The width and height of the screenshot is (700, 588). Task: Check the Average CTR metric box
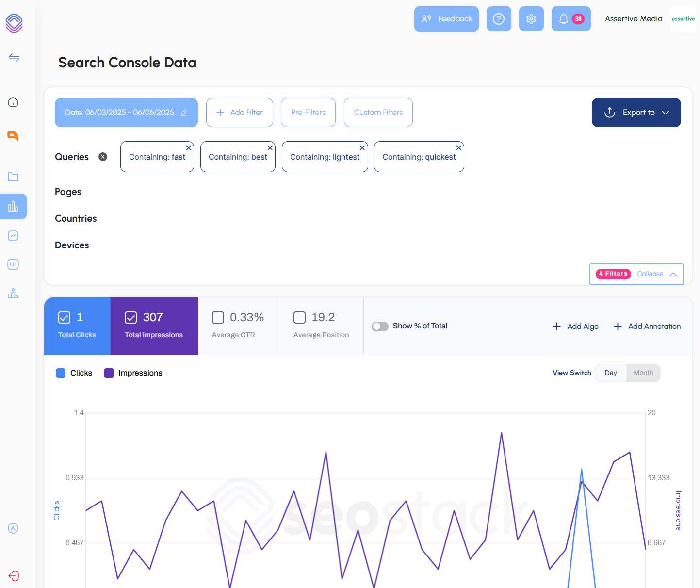click(218, 317)
